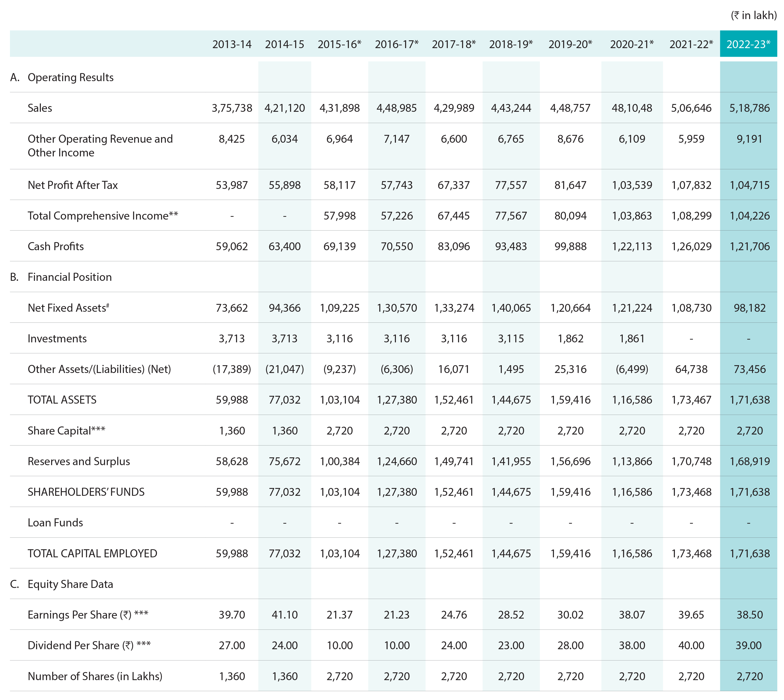Viewport: 784px width, 700px height.
Task: Select Reserves and Surplus value 1,68,919
Action: click(x=749, y=461)
